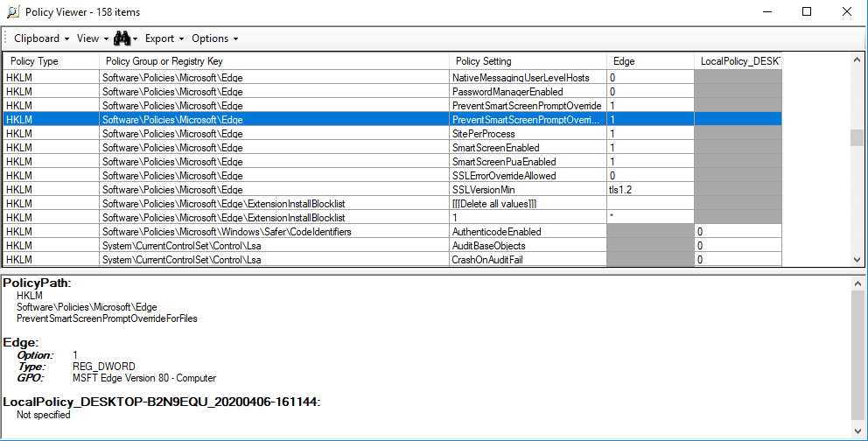The width and height of the screenshot is (868, 441).
Task: Click the Software\Policies\Microsoft\Edge path in details pane
Action: point(87,307)
